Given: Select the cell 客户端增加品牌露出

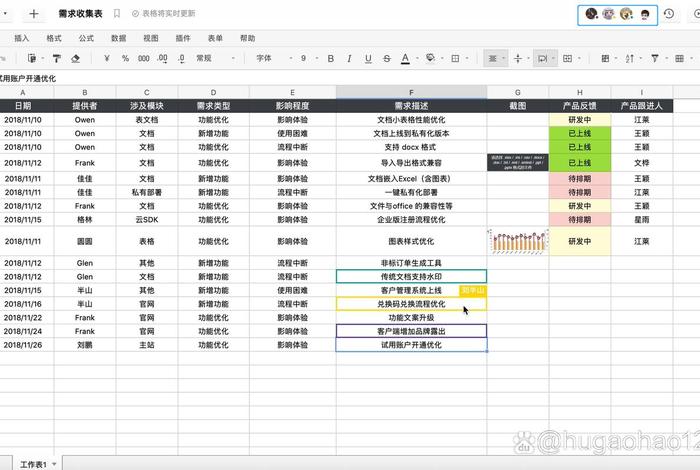Looking at the screenshot, I should click(411, 331).
